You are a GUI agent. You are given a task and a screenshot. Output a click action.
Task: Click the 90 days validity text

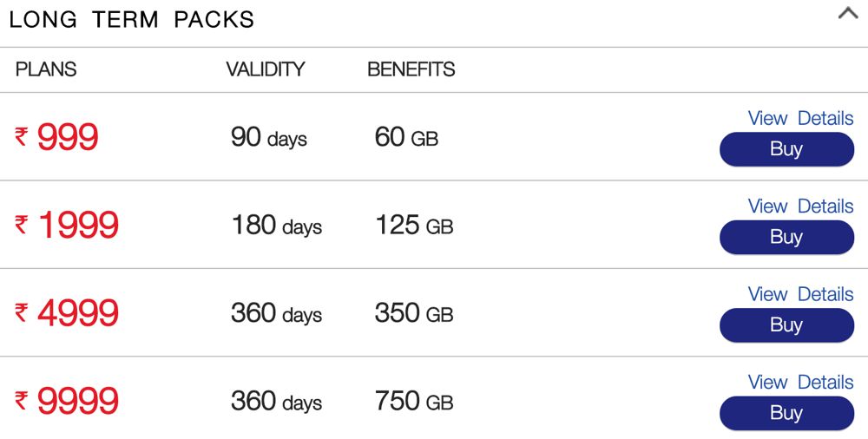(269, 138)
